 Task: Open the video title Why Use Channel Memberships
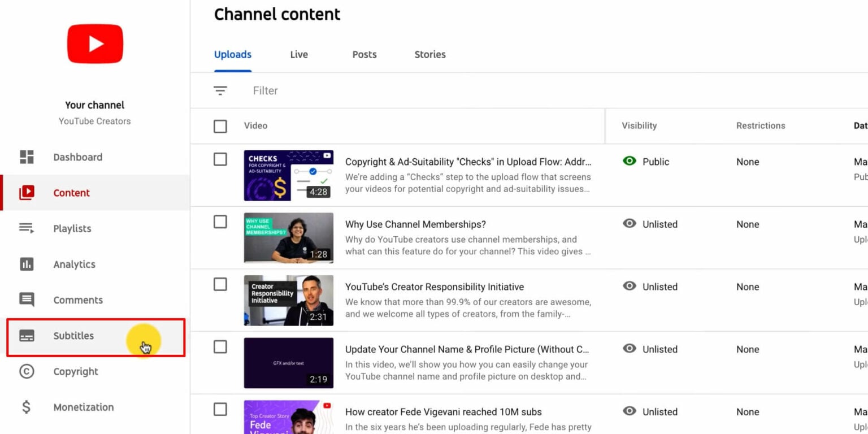pos(415,224)
